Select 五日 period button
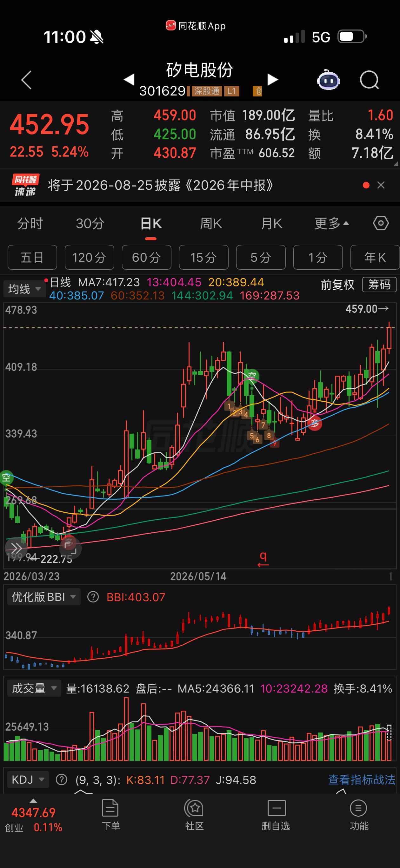The width and height of the screenshot is (400, 868). (32, 257)
